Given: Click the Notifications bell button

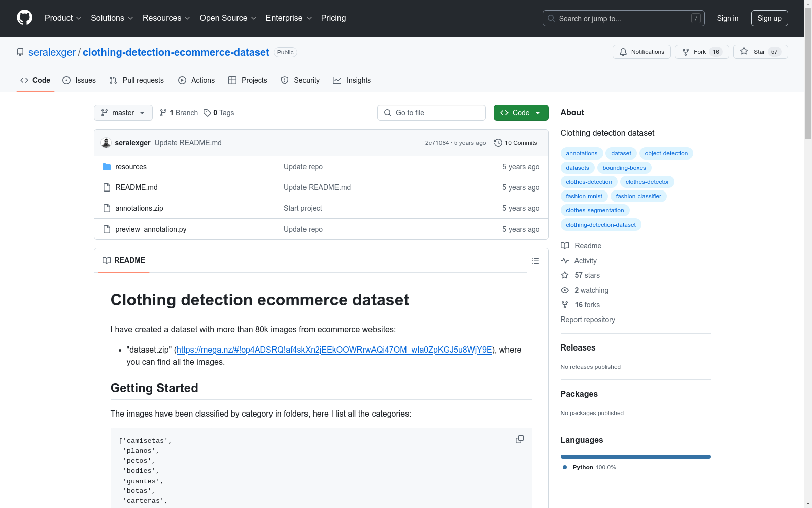Looking at the screenshot, I should 641,52.
